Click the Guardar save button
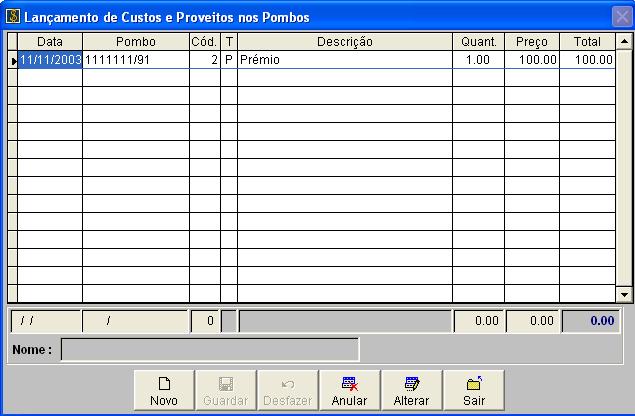635x416 pixels. (x=226, y=390)
